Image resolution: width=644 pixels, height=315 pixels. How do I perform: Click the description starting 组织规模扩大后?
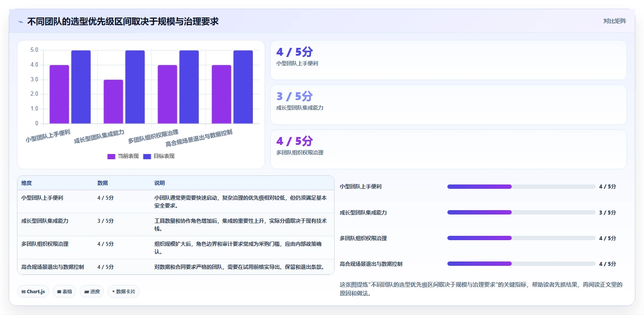(x=238, y=248)
